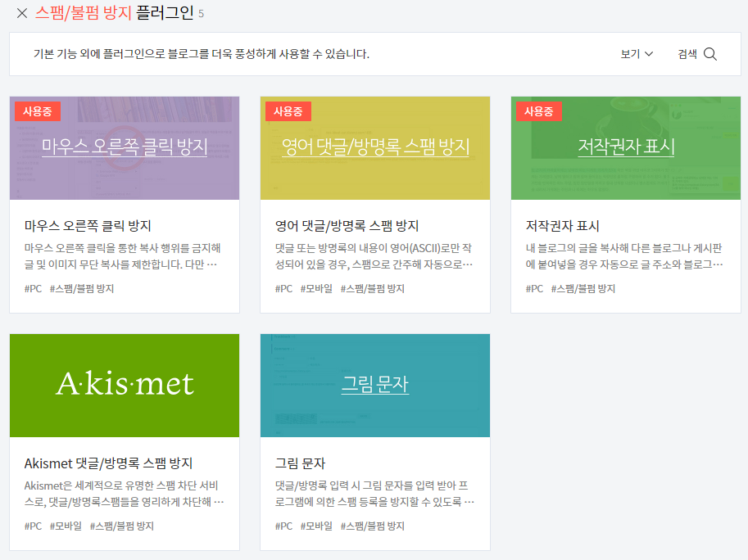Open the 그림 문자 teal banner

click(375, 385)
